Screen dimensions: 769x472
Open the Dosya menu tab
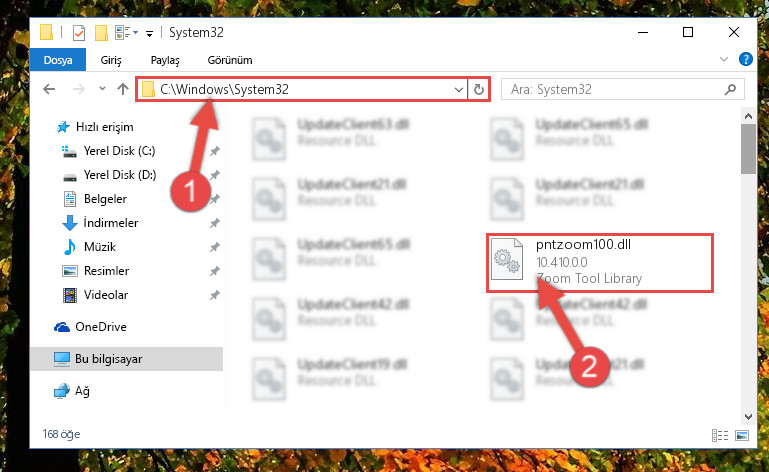coord(58,60)
